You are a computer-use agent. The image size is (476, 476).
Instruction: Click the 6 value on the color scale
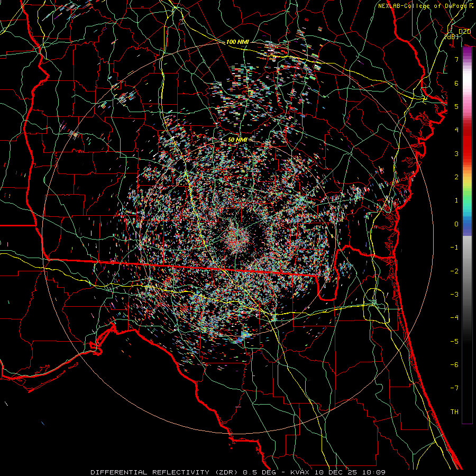coord(456,83)
